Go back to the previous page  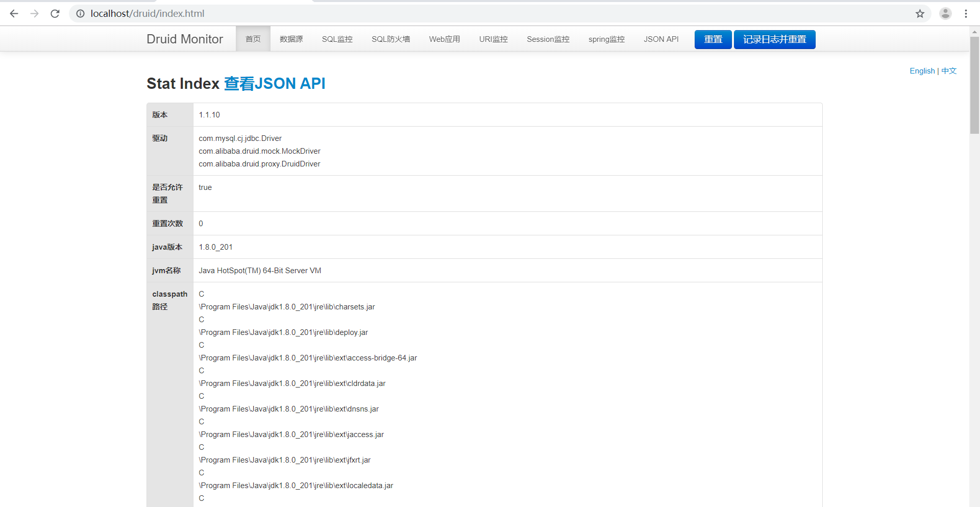coord(14,14)
